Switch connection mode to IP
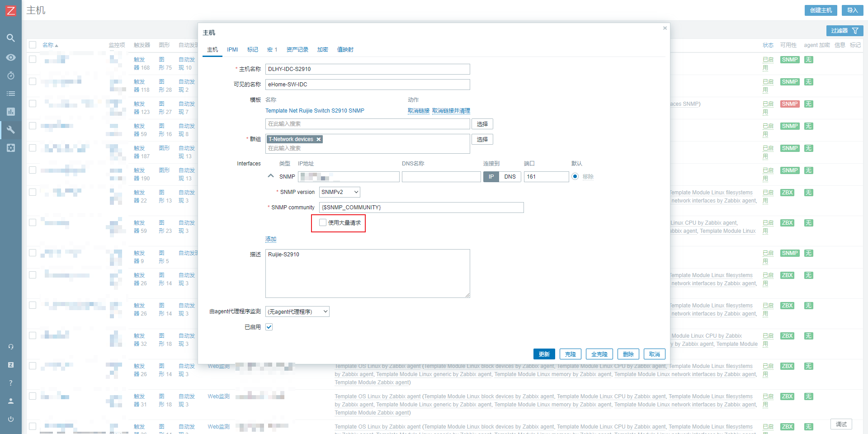 coord(491,177)
